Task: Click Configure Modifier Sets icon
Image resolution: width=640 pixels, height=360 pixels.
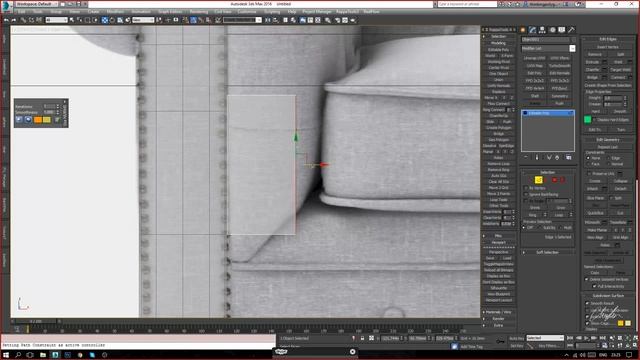Action: 569,157
